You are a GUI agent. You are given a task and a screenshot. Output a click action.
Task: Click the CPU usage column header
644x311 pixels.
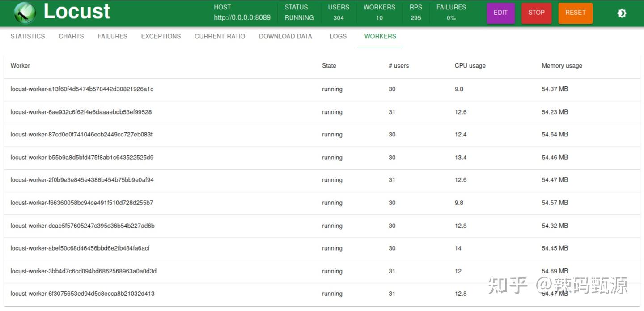[470, 66]
